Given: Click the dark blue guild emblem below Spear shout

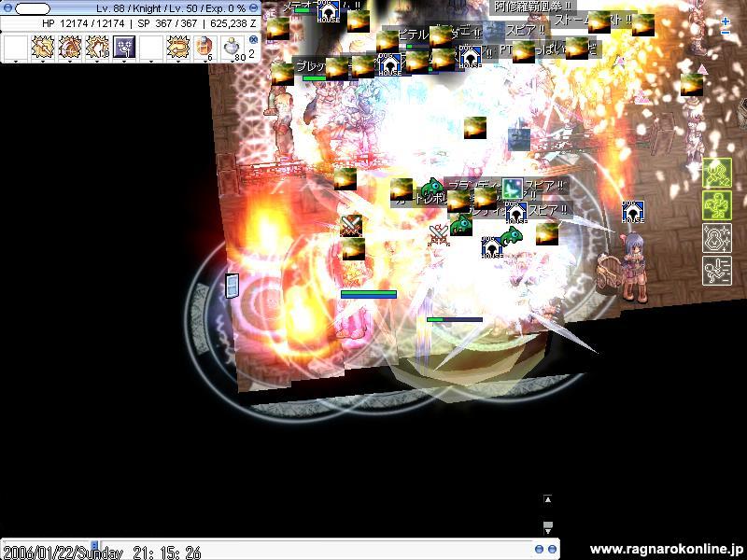Looking at the screenshot, I should pos(519,139).
